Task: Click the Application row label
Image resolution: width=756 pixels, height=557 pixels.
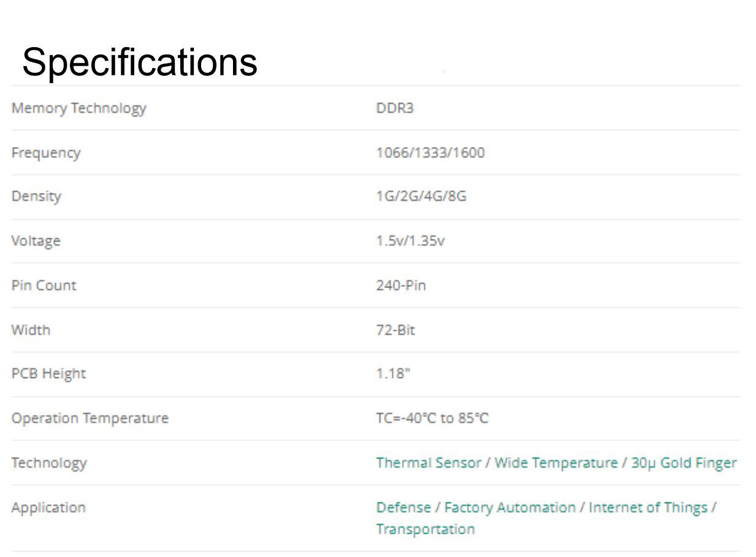Action: coord(48,508)
